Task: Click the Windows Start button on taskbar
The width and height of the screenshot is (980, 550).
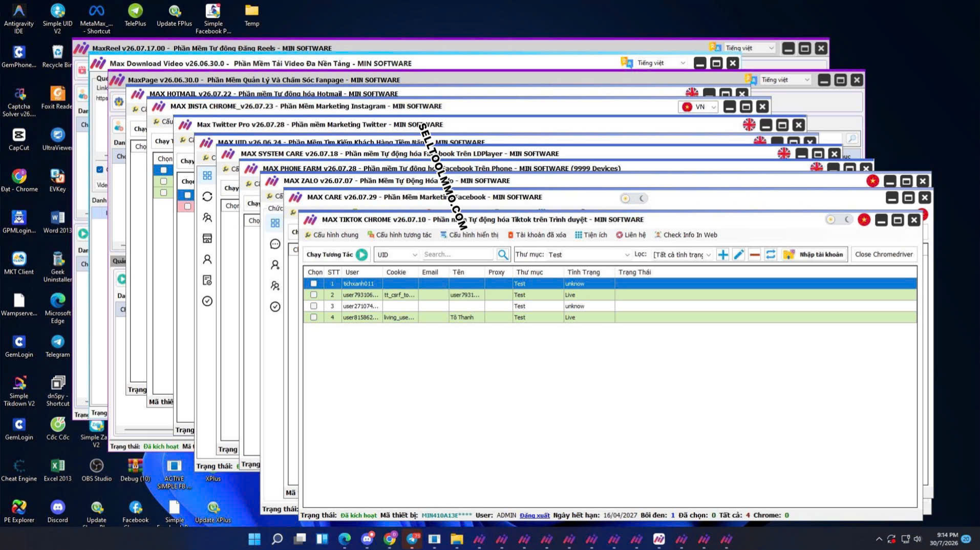Action: coord(254,539)
